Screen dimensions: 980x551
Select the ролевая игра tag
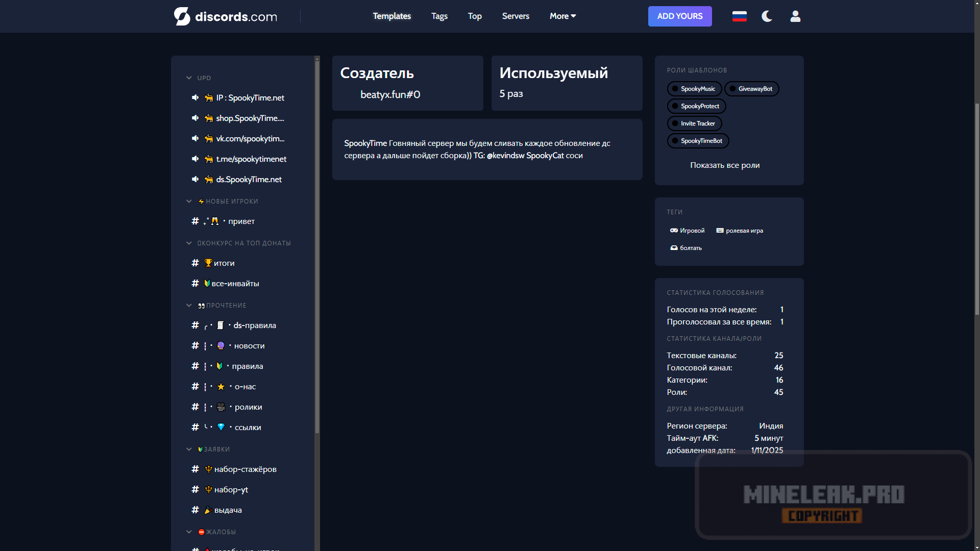(x=740, y=231)
